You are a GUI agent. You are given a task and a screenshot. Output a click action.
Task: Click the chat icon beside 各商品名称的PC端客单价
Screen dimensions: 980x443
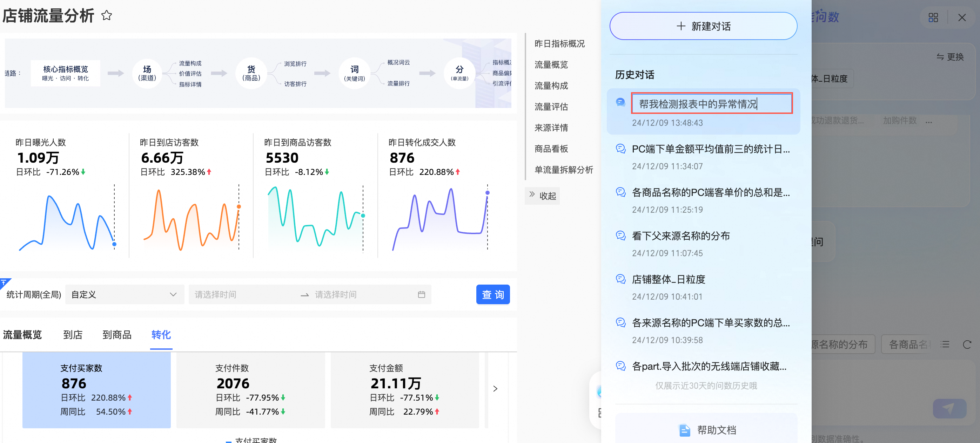pos(620,192)
